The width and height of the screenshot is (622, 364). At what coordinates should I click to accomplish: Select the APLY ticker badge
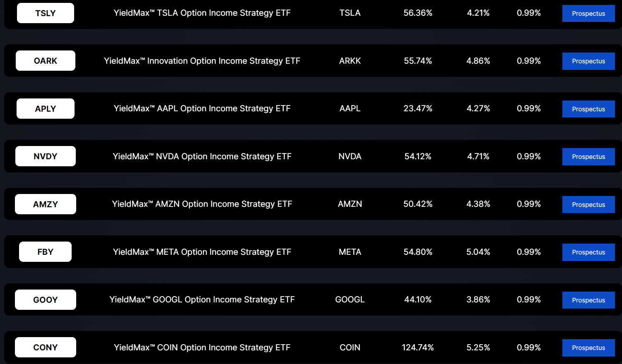(45, 108)
